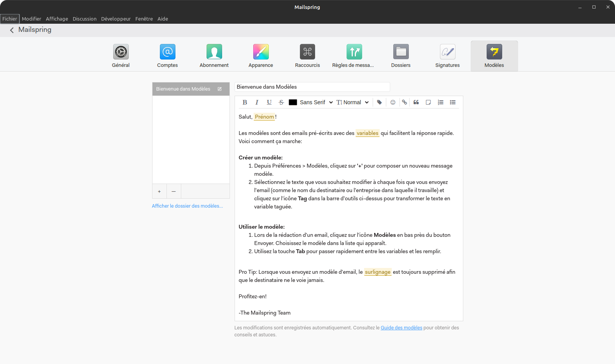Apply blockquote formatting
The image size is (615, 364).
pyautogui.click(x=416, y=102)
